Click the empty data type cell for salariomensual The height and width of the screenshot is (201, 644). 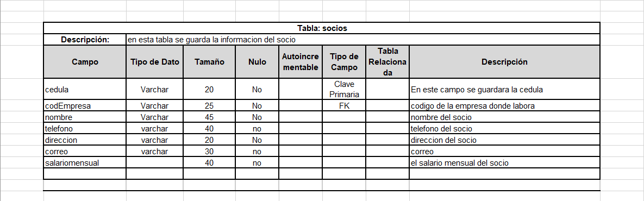[155, 163]
